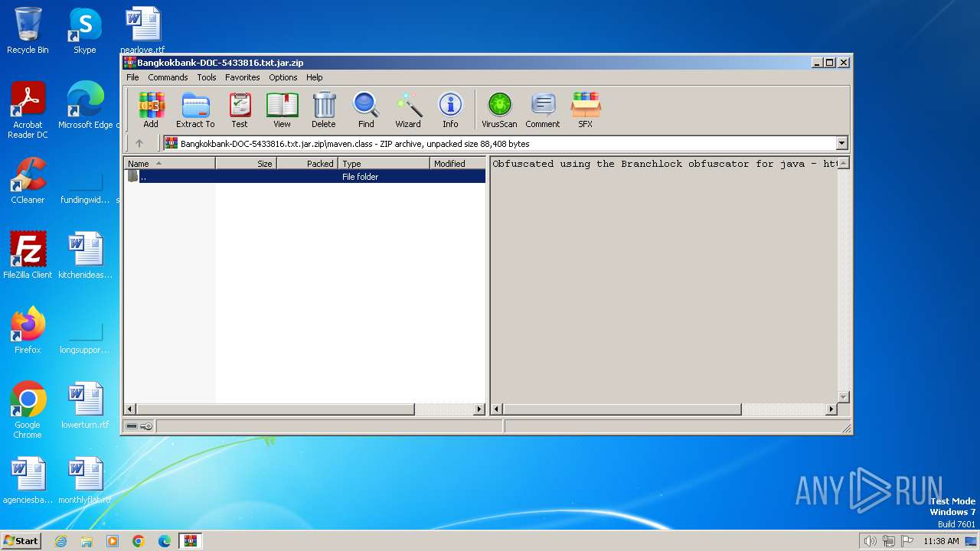Sort files by the Name column
The width and height of the screenshot is (980, 551).
point(170,164)
